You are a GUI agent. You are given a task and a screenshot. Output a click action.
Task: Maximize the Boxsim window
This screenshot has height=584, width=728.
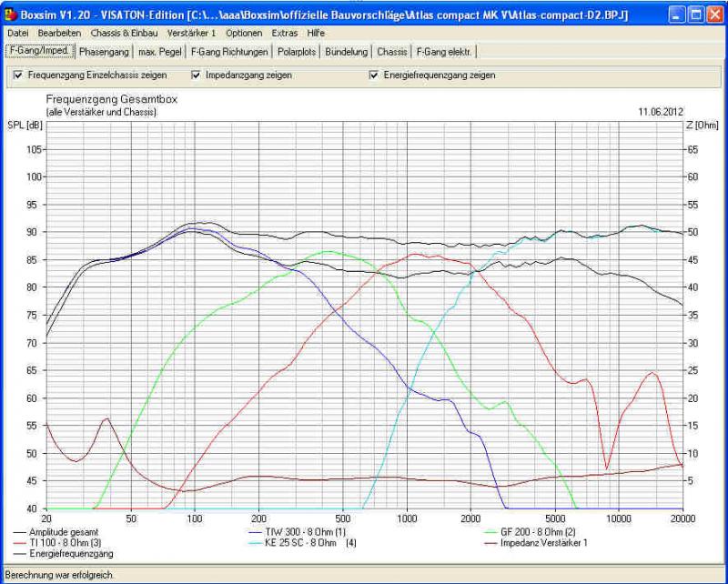coord(696,15)
